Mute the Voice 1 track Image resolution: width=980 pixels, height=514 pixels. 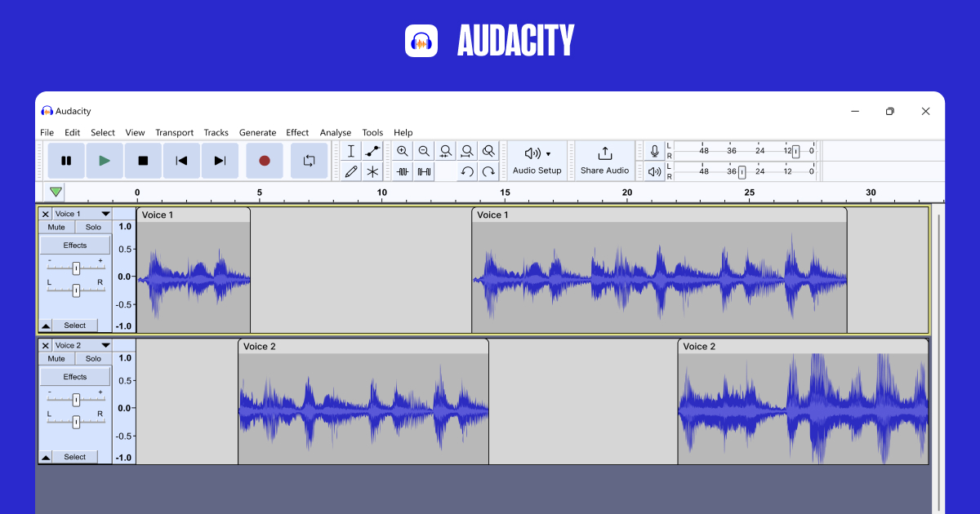(x=56, y=227)
